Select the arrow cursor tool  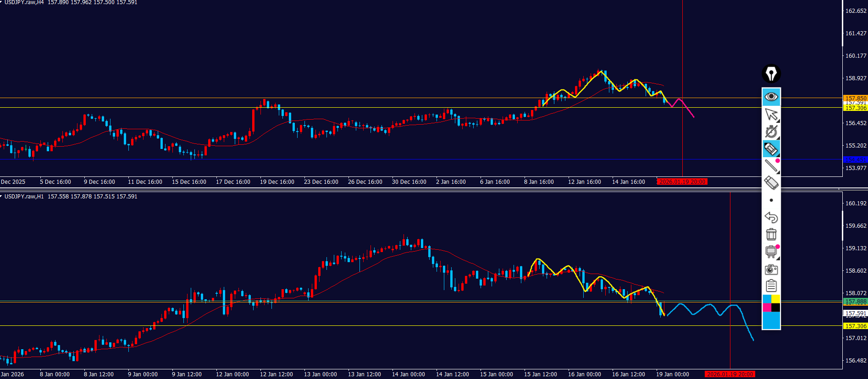tap(771, 114)
